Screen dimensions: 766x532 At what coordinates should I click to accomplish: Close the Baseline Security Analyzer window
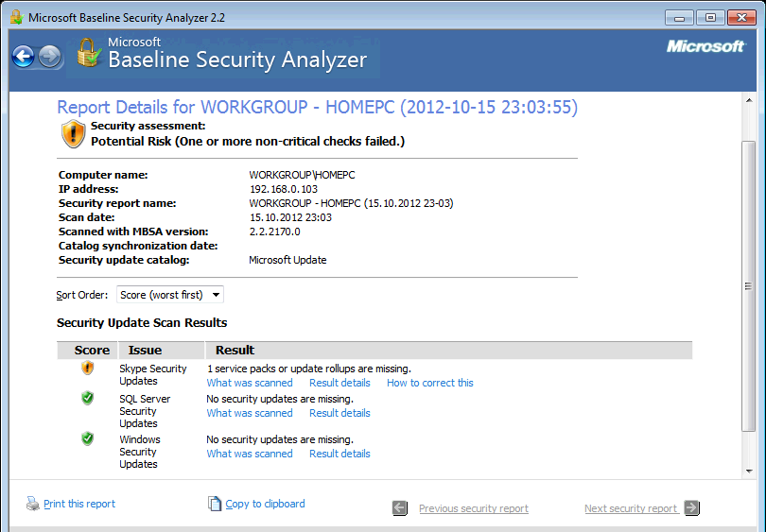pyautogui.click(x=741, y=18)
